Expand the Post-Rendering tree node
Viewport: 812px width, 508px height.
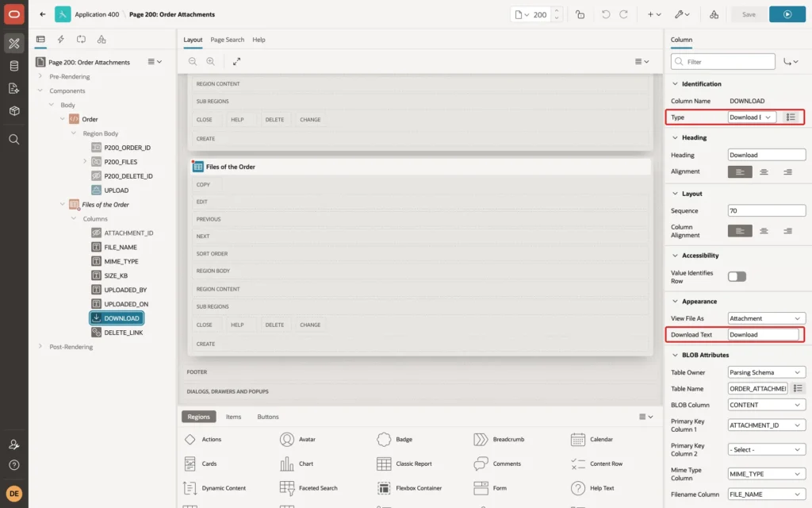[x=40, y=346]
